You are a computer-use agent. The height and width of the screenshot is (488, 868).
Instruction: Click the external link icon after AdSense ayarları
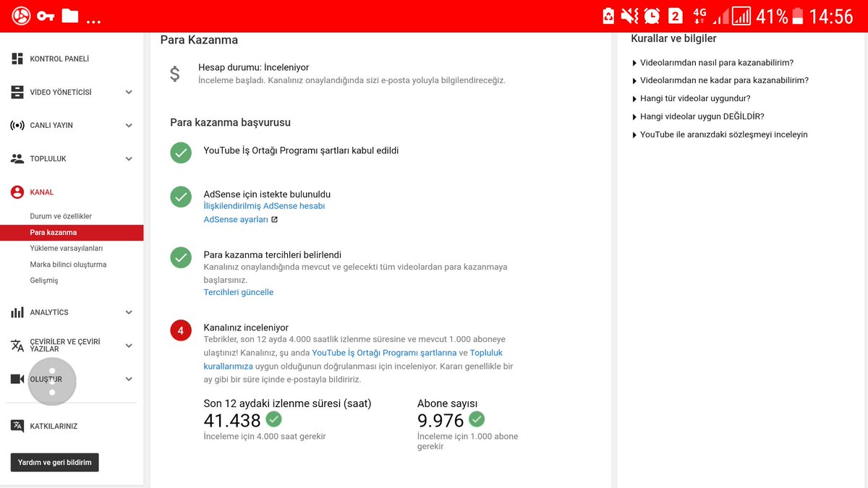pyautogui.click(x=274, y=220)
